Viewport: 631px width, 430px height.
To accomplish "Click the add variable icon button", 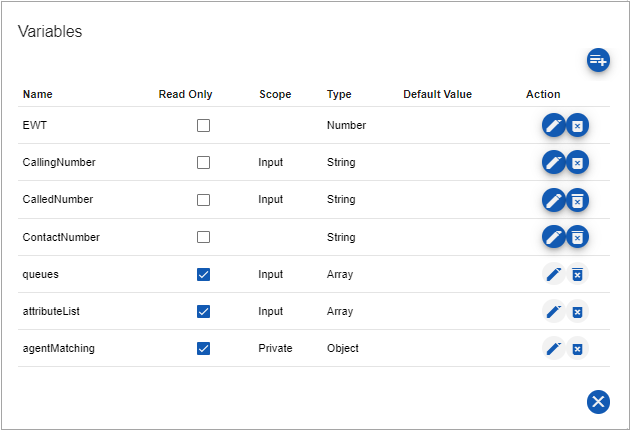I will tap(598, 60).
